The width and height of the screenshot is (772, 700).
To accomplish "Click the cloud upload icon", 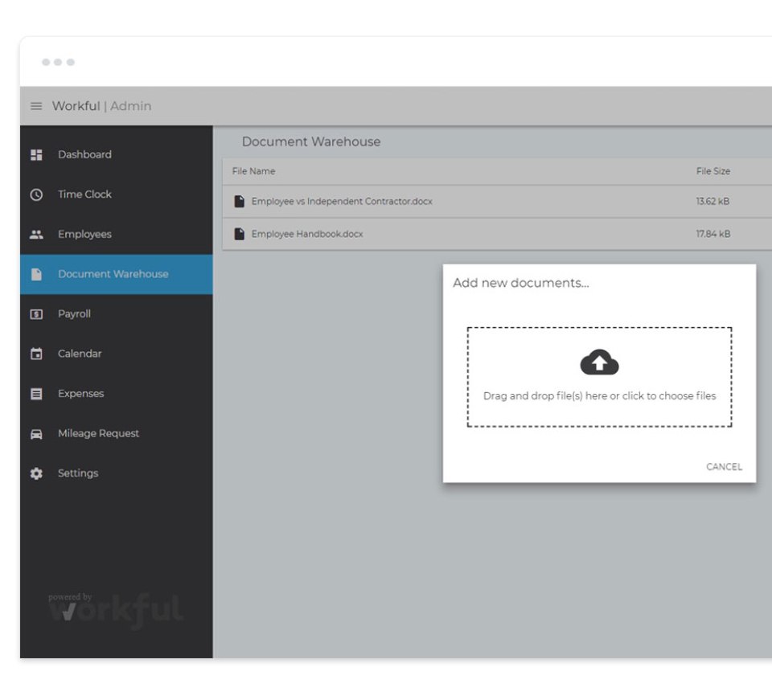I will (x=599, y=362).
